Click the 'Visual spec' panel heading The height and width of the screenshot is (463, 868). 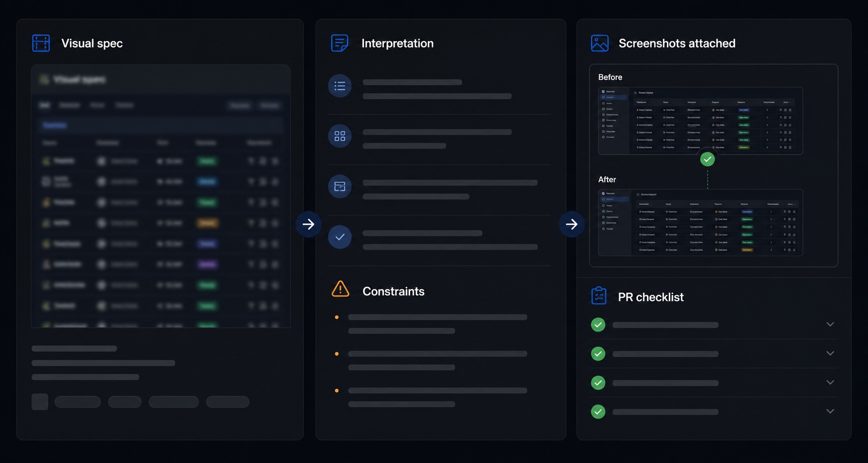(x=92, y=43)
